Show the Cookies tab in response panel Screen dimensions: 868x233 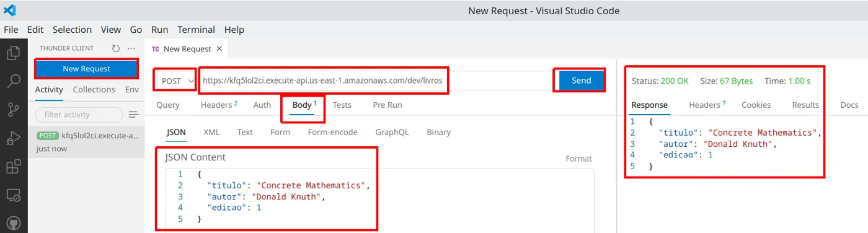point(756,105)
